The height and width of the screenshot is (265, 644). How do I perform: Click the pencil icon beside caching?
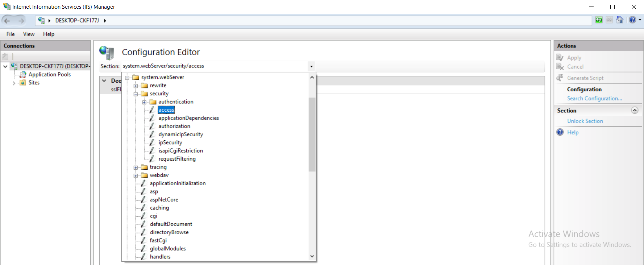point(144,208)
